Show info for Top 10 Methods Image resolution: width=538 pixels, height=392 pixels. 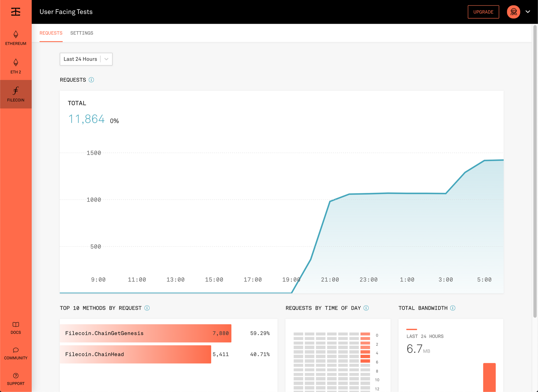147,308
